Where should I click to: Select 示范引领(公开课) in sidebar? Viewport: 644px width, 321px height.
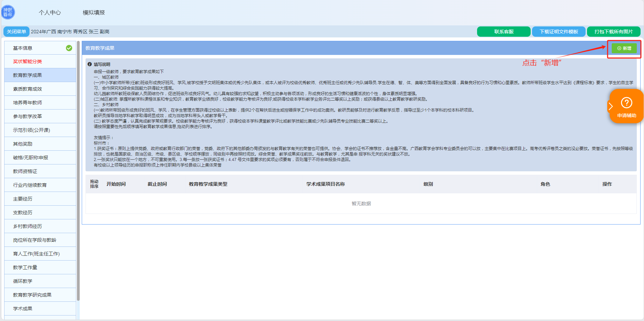pos(32,130)
